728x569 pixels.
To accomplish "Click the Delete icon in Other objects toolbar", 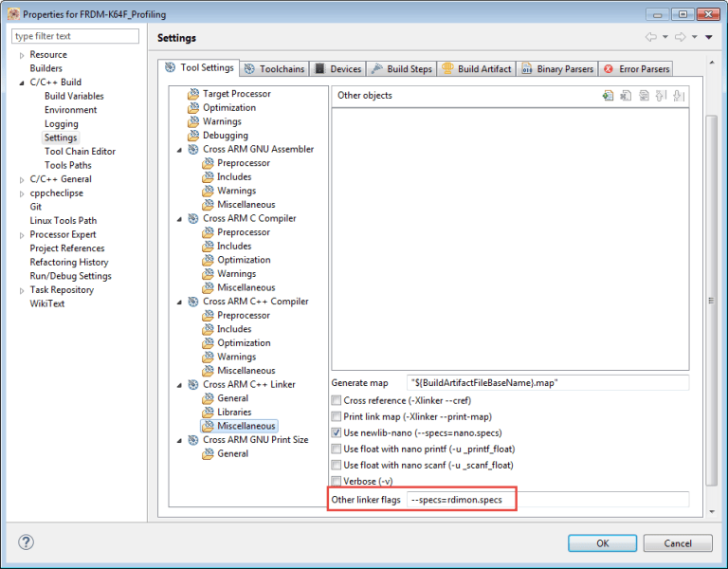I will point(626,96).
